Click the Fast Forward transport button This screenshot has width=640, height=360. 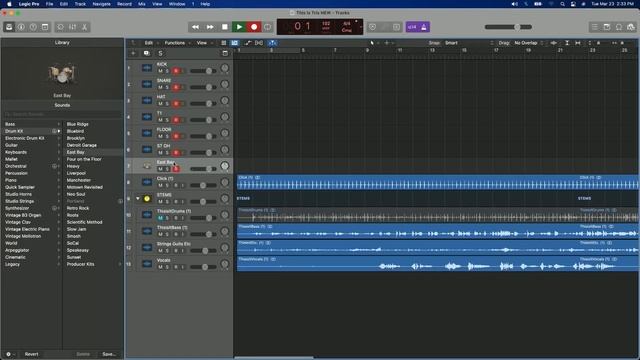(210, 27)
